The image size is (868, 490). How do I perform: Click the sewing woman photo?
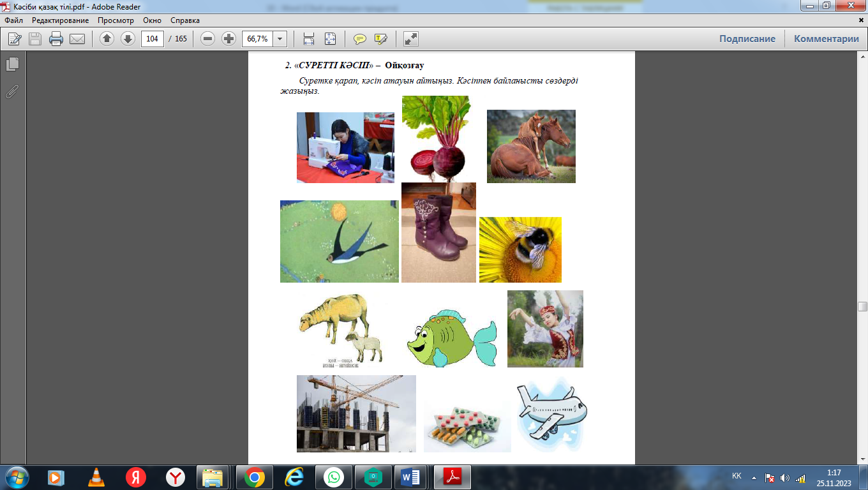point(345,147)
